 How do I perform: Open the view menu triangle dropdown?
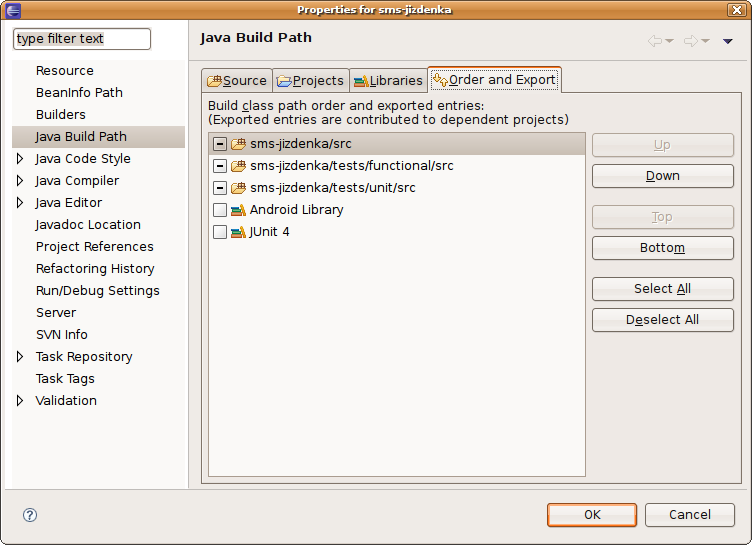pos(728,41)
